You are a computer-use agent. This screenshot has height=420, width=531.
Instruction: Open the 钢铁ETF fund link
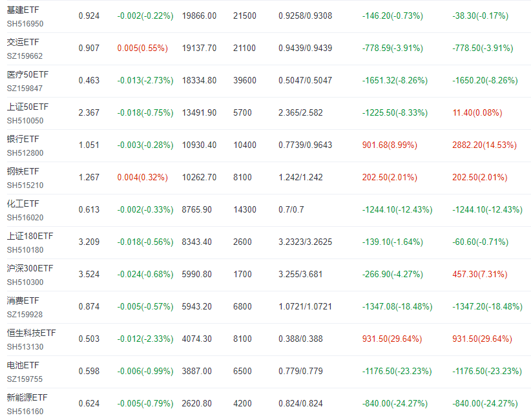click(x=23, y=171)
